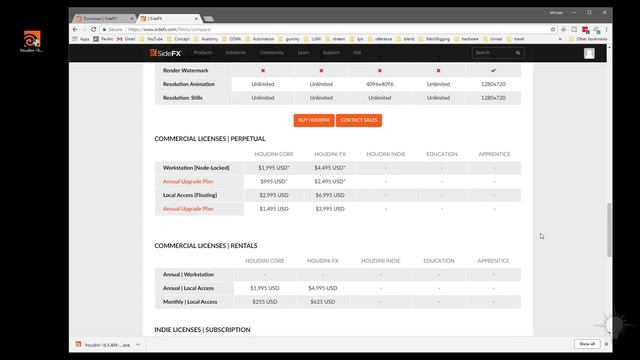Image resolution: width=640 pixels, height=360 pixels.
Task: Open the YouTube bookmark folder
Action: pyautogui.click(x=151, y=39)
